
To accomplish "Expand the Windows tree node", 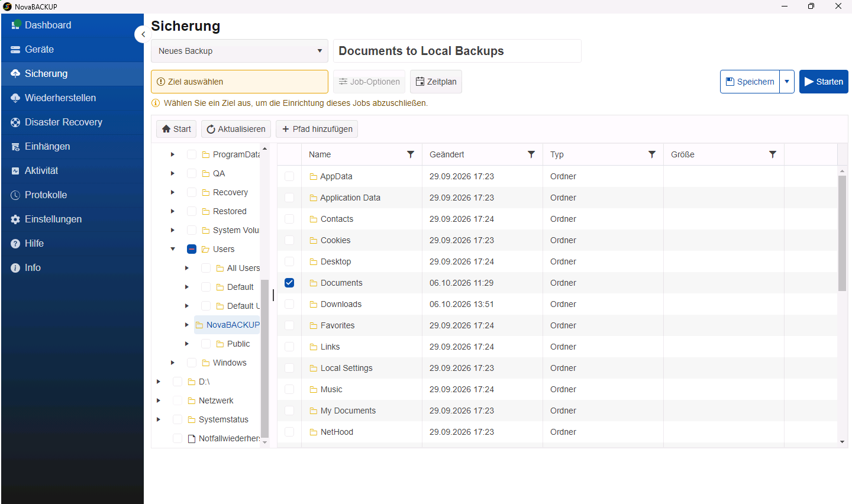I will tap(173, 363).
